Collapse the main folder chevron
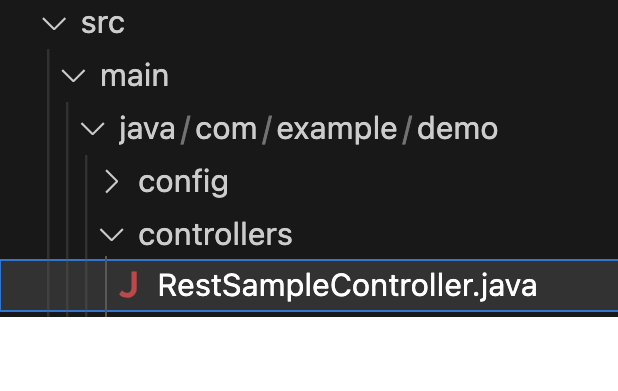This screenshot has width=618, height=391. 73,76
